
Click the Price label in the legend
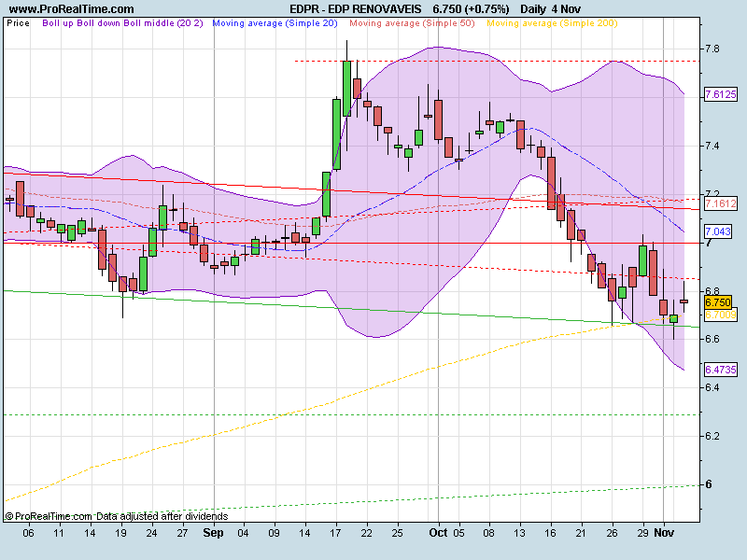point(18,23)
